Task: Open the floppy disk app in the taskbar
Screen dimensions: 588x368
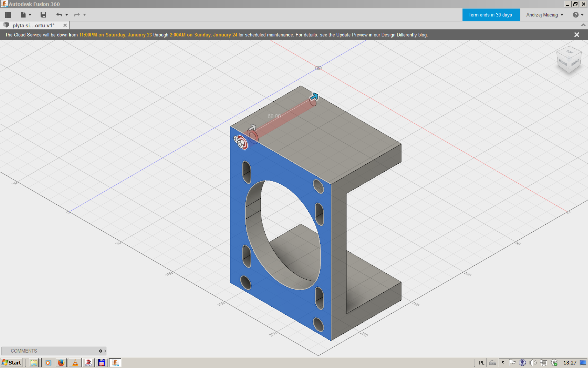Action: (101, 363)
